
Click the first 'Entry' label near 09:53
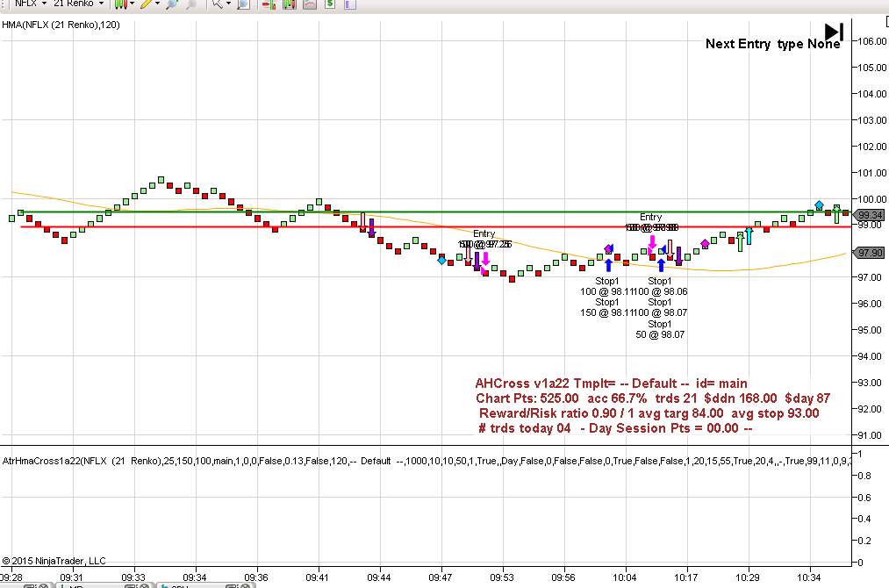[x=484, y=233]
